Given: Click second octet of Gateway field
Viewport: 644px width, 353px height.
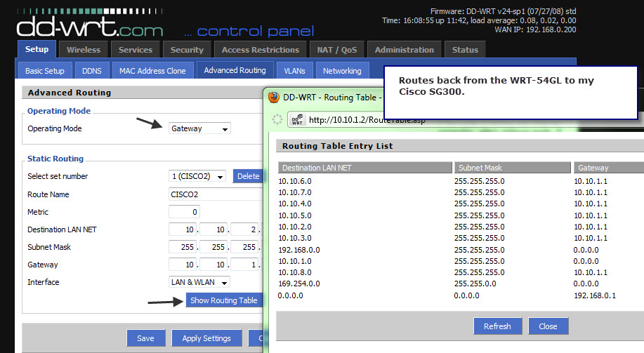Looking at the screenshot, I should pos(213,265).
